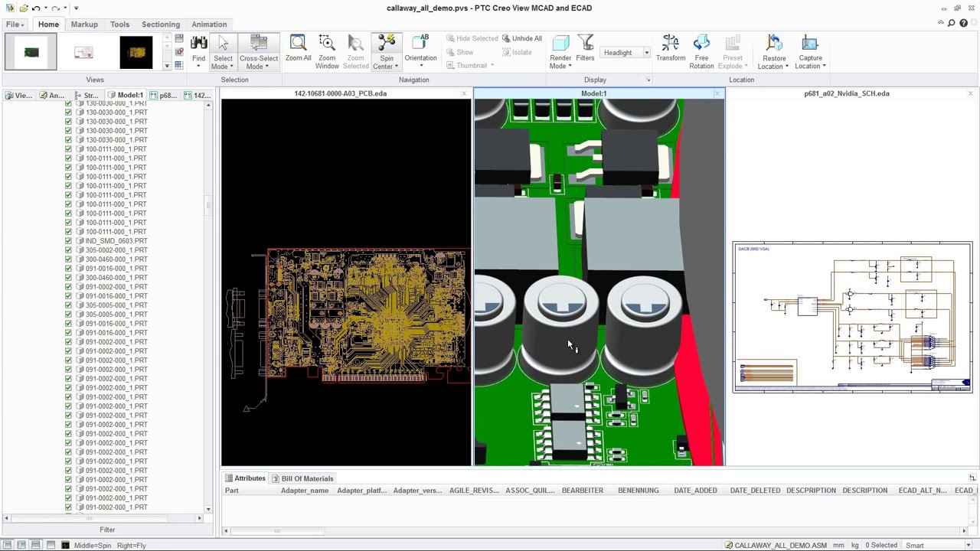Viewport: 980px width, 551px height.
Task: Expand the views gallery dropdown arrow
Action: (x=167, y=66)
